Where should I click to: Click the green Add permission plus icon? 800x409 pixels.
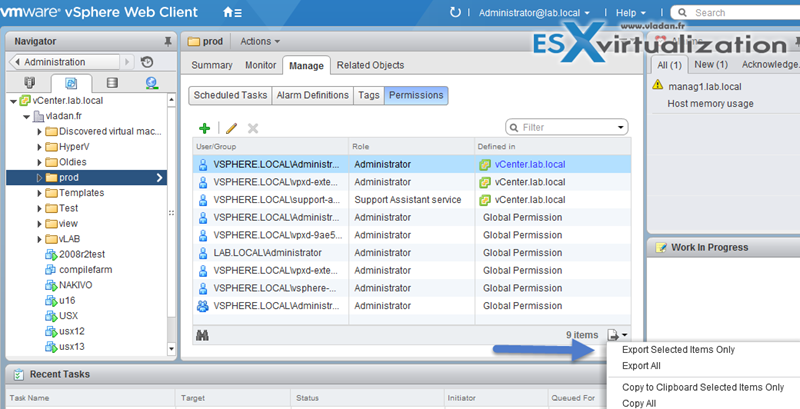click(x=205, y=128)
